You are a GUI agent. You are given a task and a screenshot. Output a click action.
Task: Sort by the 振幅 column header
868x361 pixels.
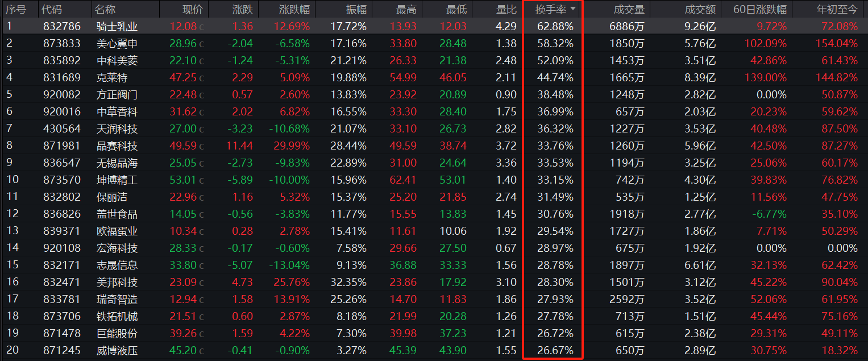click(356, 9)
